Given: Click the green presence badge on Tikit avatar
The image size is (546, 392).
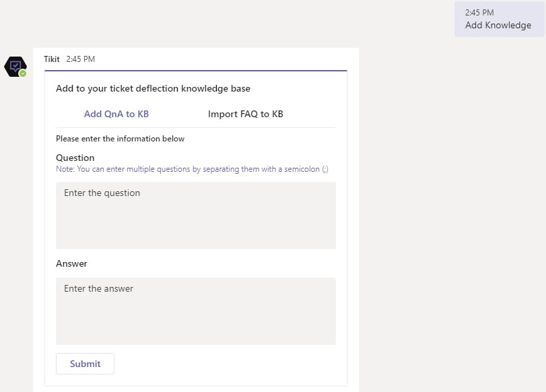Looking at the screenshot, I should click(23, 73).
